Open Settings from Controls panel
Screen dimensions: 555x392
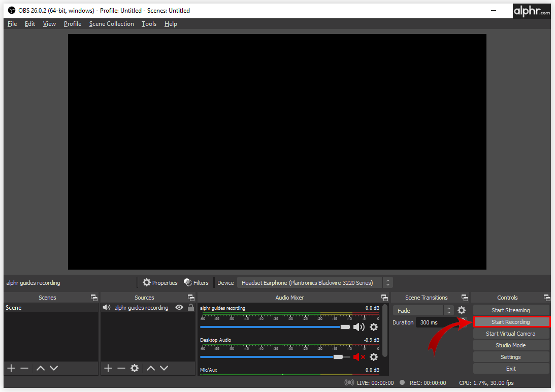[x=510, y=357]
